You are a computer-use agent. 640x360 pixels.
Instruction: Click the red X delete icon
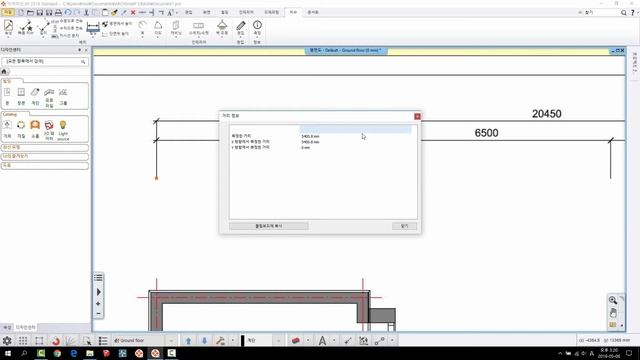(x=133, y=13)
